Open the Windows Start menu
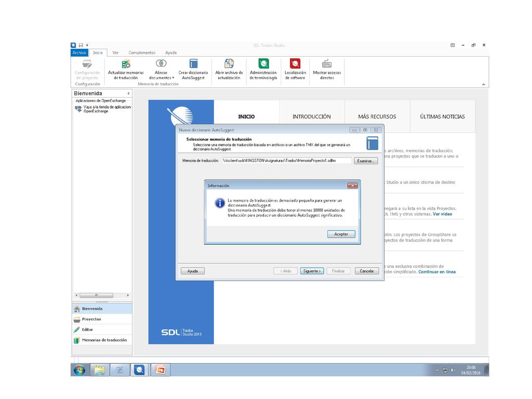Screen dimensions: 532x399 pyautogui.click(x=79, y=370)
